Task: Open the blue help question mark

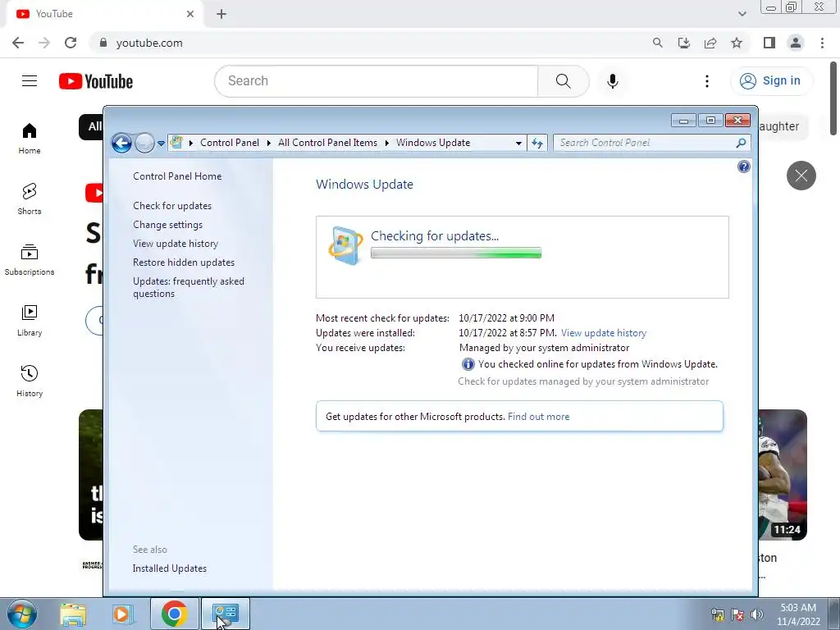Action: (x=743, y=167)
